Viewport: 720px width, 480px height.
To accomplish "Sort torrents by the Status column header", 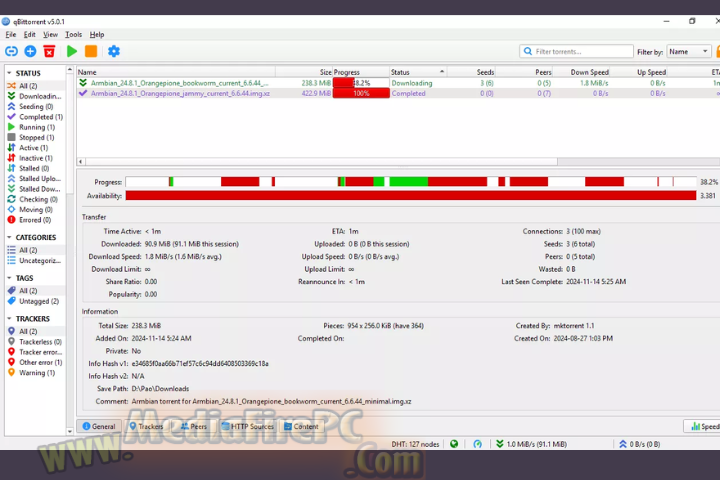I will [418, 72].
